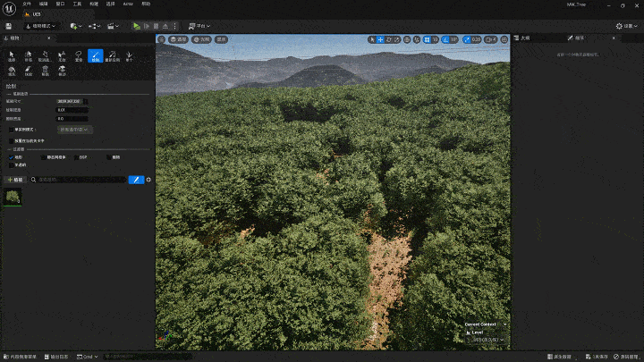Click the foliage list settings gear icon
Screen dimensions: 644x362
(148, 180)
